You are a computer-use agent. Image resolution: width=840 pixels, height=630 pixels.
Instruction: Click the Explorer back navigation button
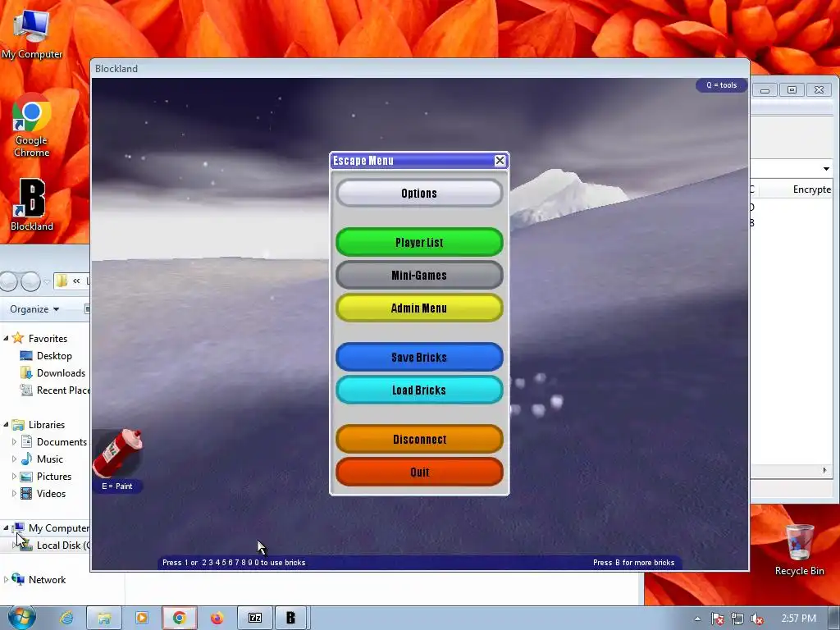8,281
